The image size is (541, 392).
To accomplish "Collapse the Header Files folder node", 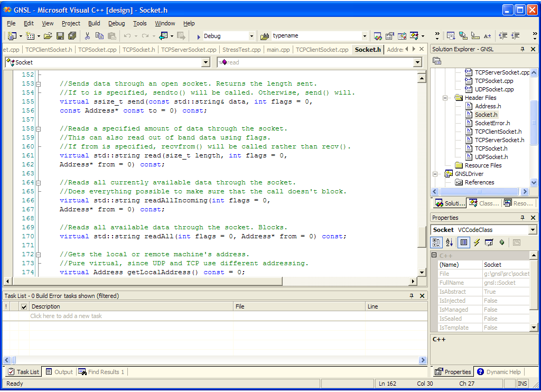I will coord(445,98).
